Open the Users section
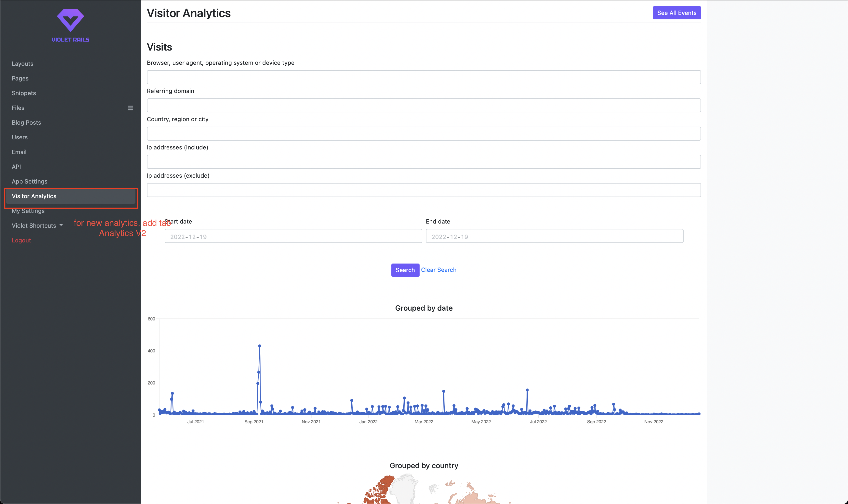 19,137
